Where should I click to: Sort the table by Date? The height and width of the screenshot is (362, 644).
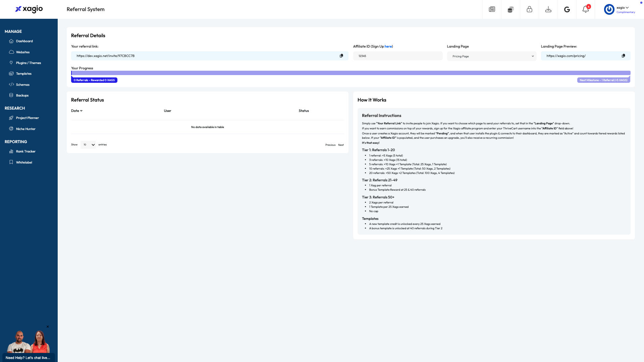77,111
